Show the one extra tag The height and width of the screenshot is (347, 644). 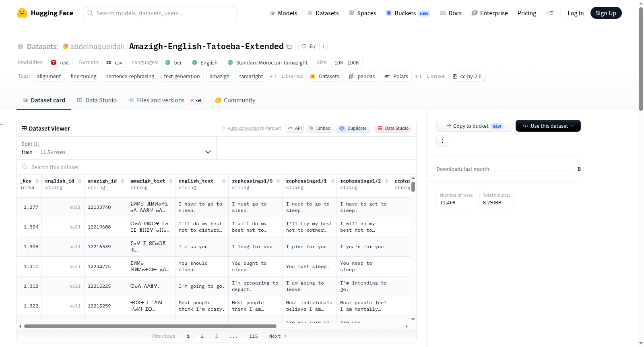tap(273, 76)
